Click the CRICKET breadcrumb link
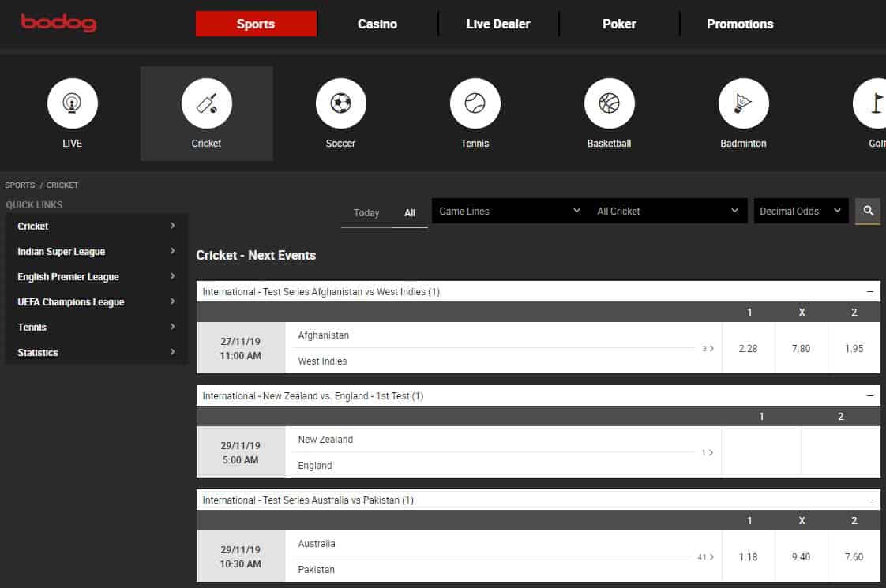Viewport: 886px width, 588px height. [x=62, y=185]
